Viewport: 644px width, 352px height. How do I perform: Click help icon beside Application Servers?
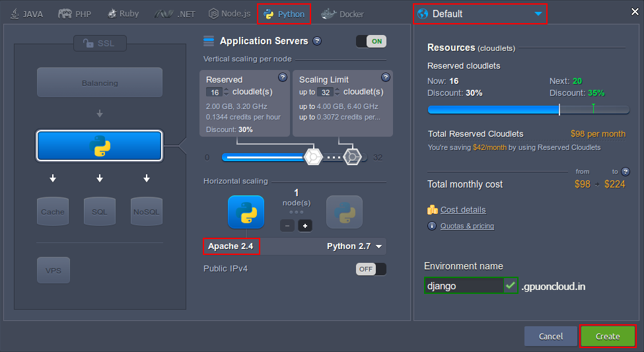coord(317,41)
